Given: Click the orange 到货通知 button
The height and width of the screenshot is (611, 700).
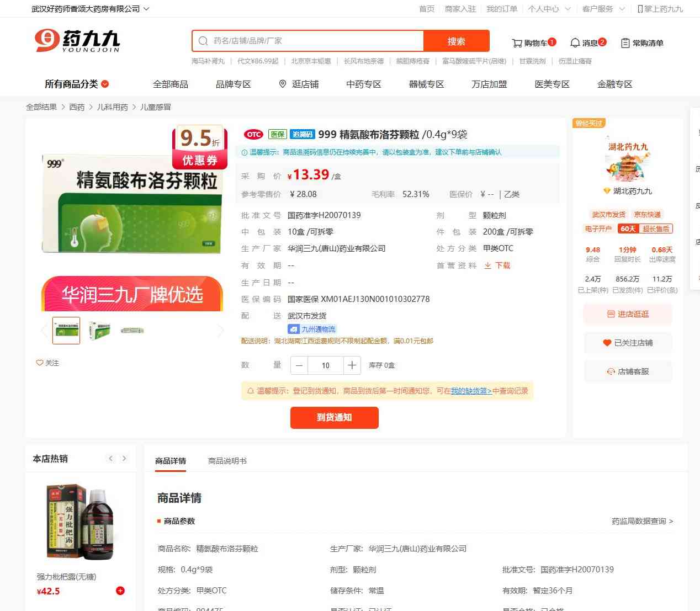Looking at the screenshot, I should tap(334, 417).
